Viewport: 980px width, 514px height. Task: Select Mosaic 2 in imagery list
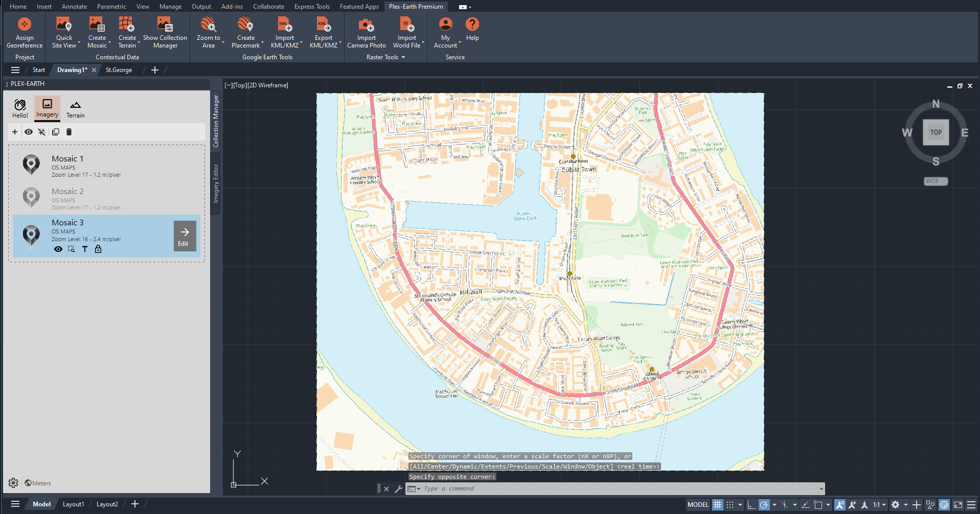(106, 199)
